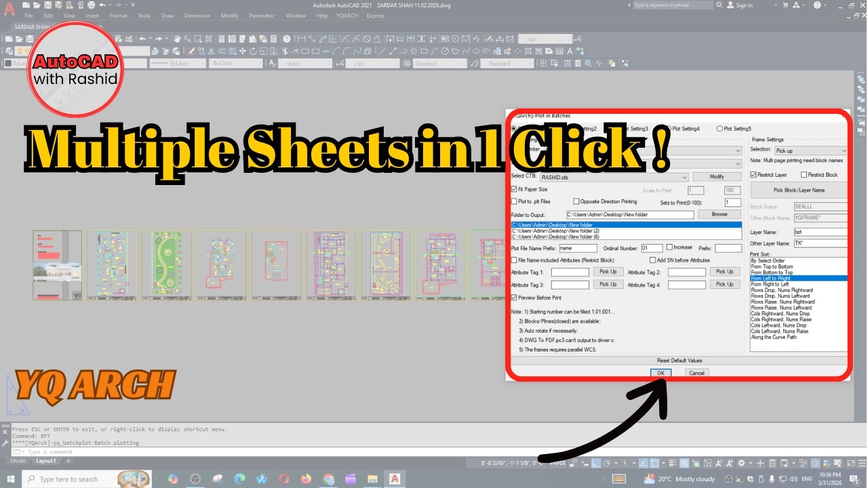This screenshot has width=868, height=488.
Task: Open the Chrome icon in Windows taskbar
Action: tap(328, 479)
